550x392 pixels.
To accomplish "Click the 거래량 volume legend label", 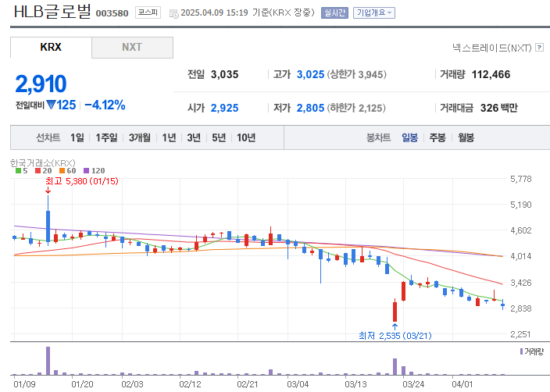I will click(x=534, y=351).
